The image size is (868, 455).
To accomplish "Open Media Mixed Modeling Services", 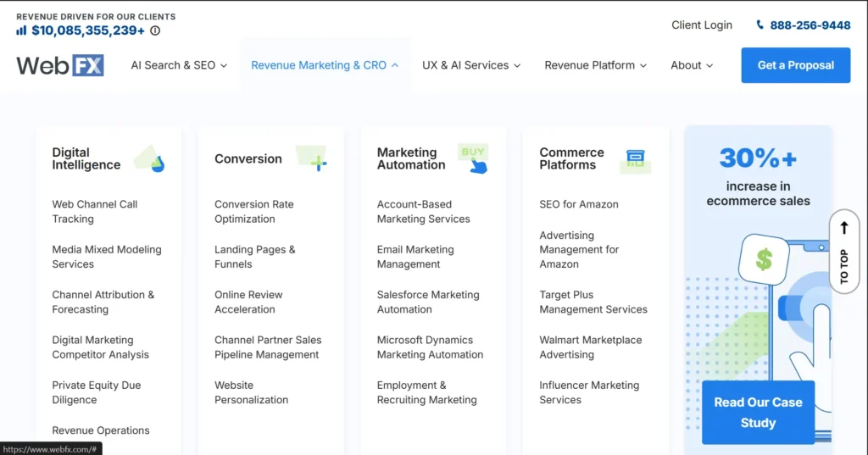I will coord(107,257).
